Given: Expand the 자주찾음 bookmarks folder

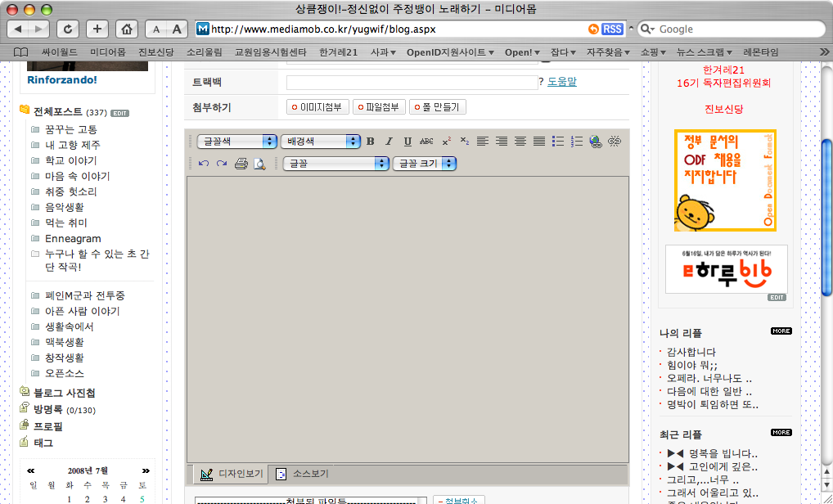Looking at the screenshot, I should click(x=608, y=52).
